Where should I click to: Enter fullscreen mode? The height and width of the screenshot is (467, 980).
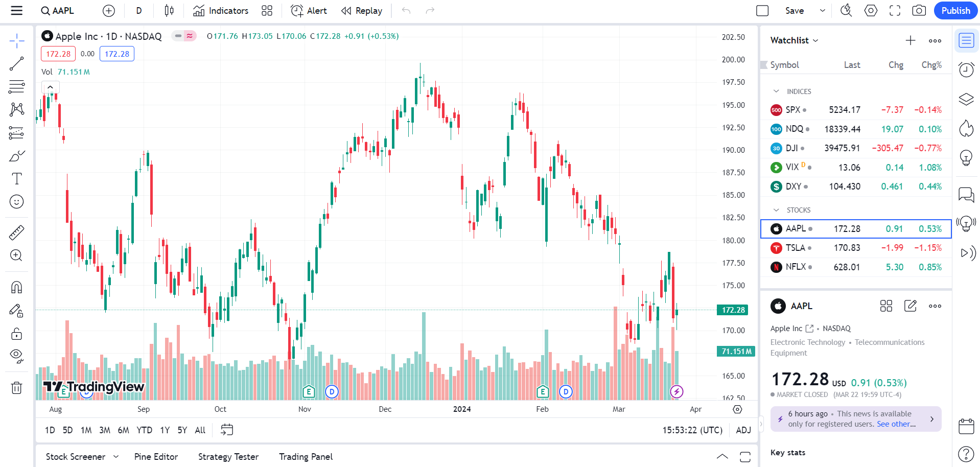(x=895, y=11)
